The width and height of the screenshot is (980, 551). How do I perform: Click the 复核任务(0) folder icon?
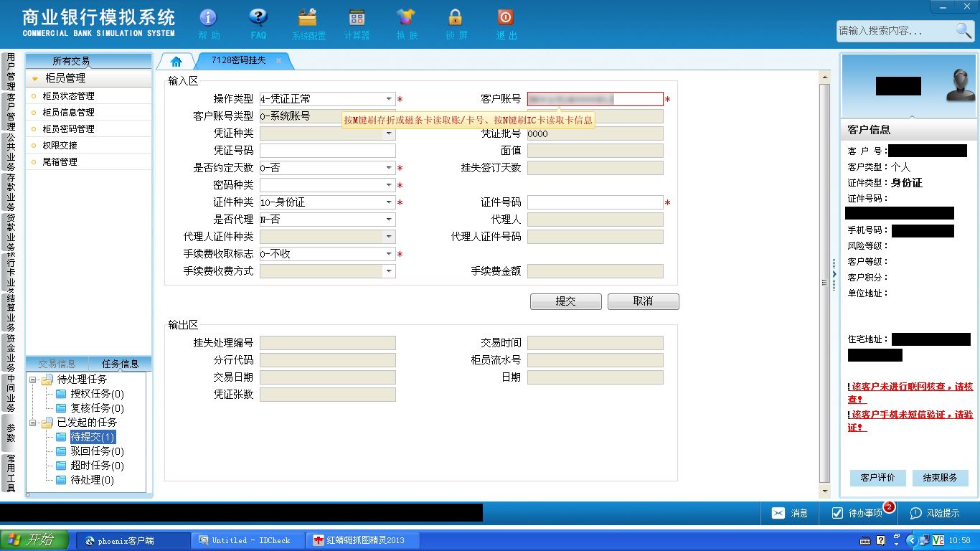tap(61, 408)
